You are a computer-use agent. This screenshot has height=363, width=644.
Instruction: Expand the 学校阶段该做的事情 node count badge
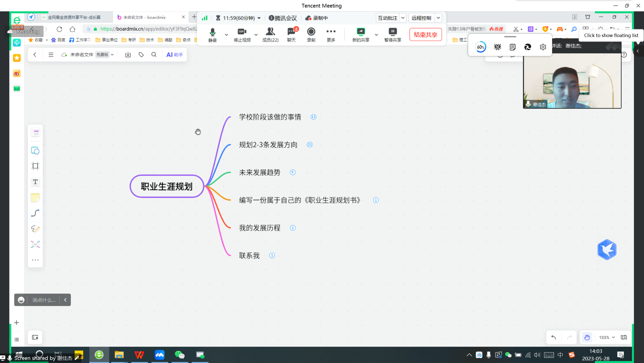tap(313, 117)
